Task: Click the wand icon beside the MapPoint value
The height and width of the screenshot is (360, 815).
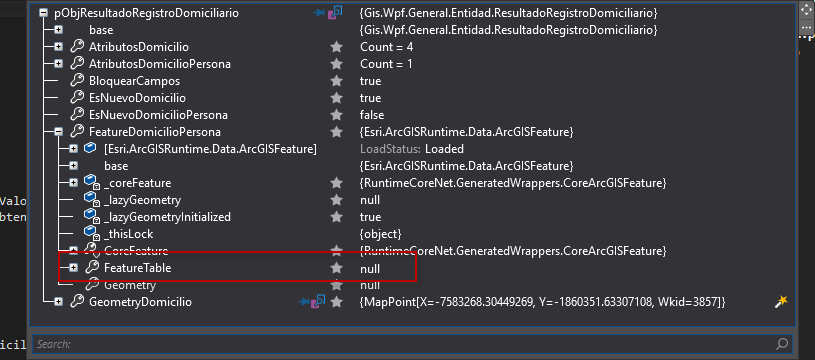Action: coord(781,301)
